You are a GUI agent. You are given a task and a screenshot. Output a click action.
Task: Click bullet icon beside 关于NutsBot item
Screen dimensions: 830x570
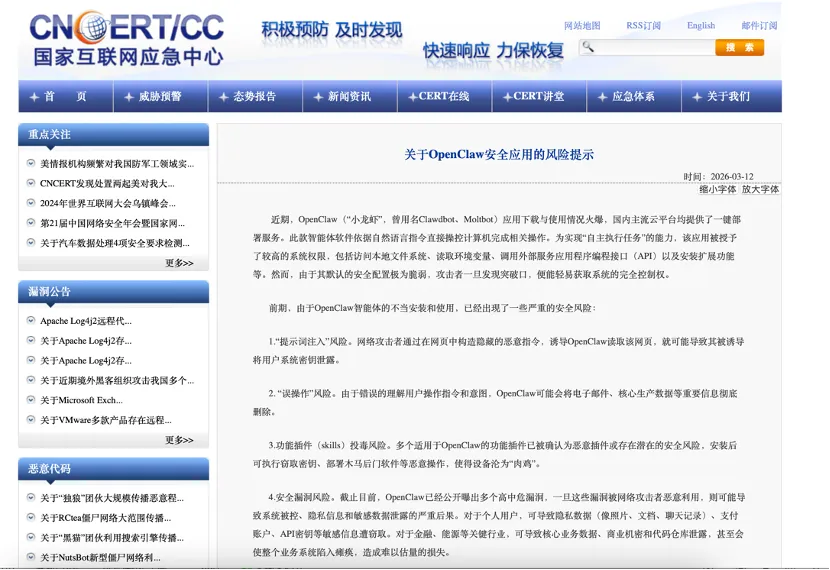(31, 557)
